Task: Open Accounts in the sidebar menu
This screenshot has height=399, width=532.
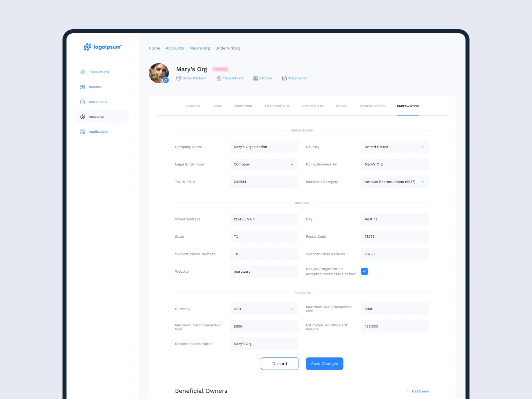Action: click(103, 117)
